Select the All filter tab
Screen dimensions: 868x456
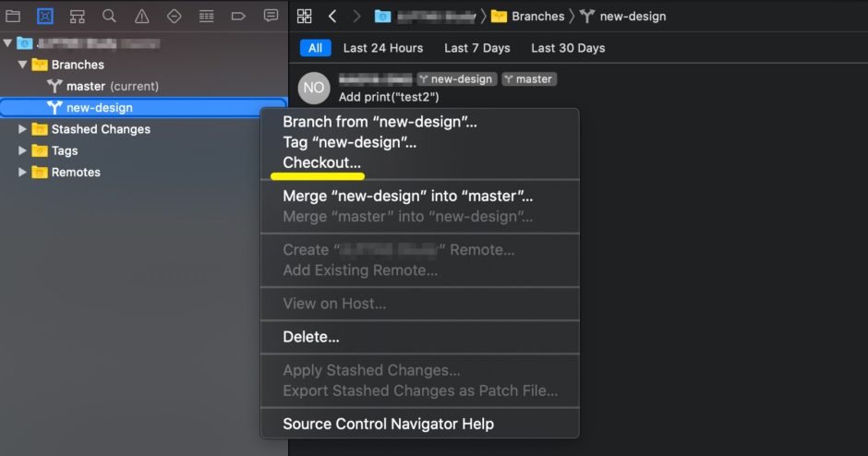pos(316,48)
